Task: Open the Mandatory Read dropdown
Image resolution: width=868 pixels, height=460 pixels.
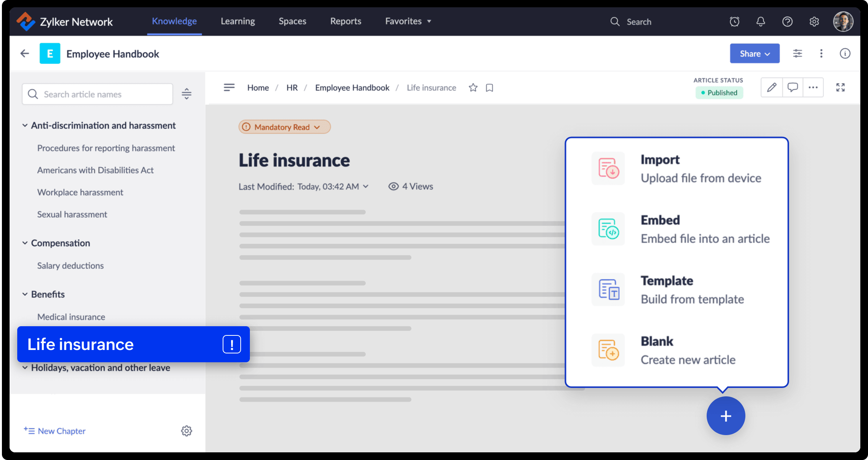Action: point(284,127)
